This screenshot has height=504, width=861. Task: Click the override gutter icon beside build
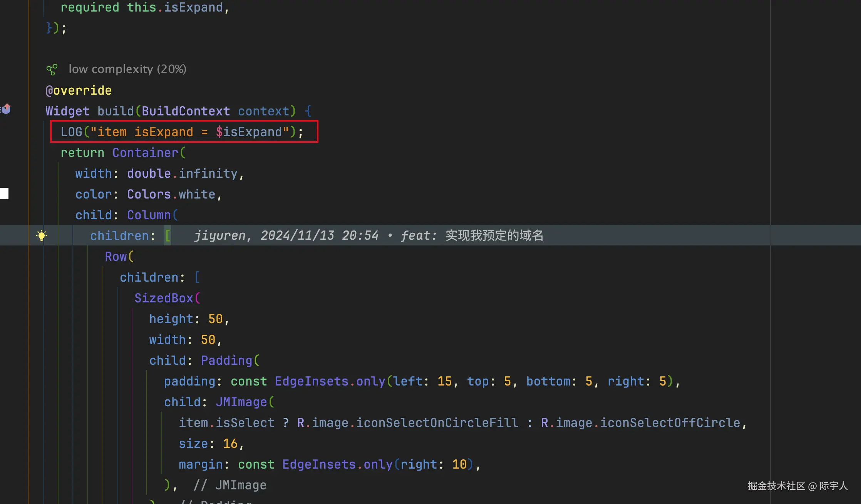pyautogui.click(x=6, y=109)
